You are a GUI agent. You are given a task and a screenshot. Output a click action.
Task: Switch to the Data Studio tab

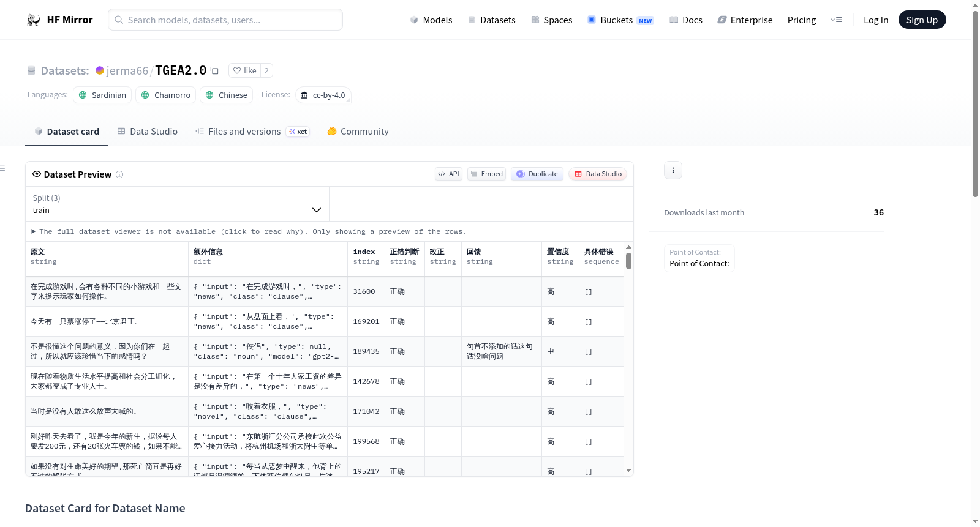(x=148, y=132)
